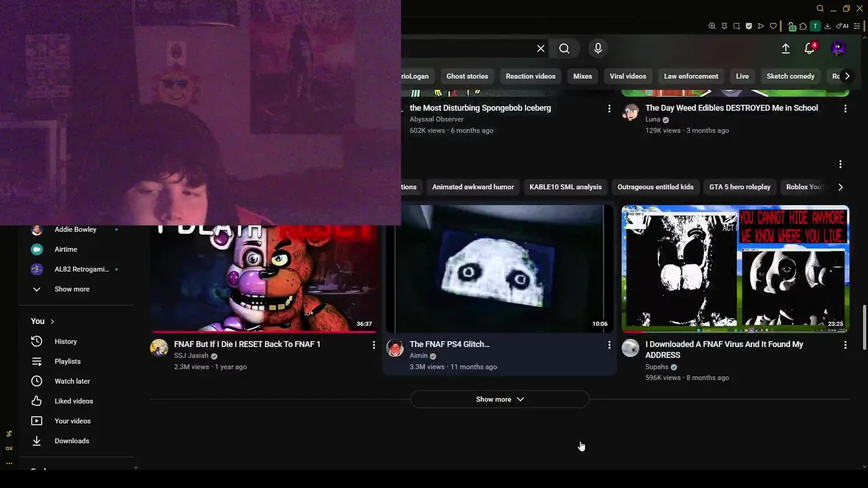Expand shelf with Show more button
The image size is (868, 488).
(500, 399)
